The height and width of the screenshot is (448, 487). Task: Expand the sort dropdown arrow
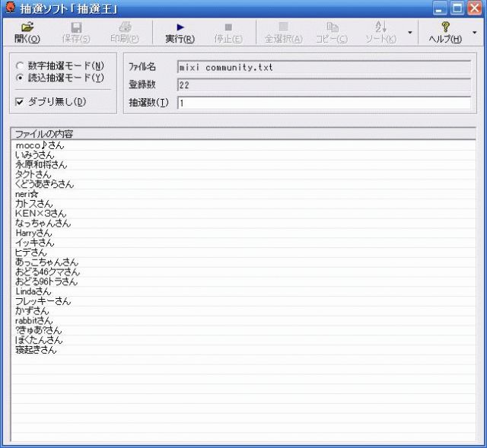tap(410, 32)
